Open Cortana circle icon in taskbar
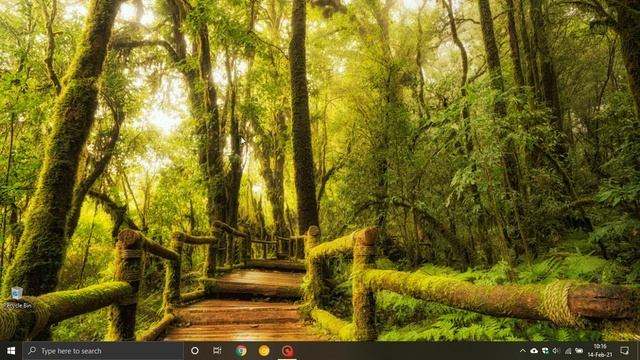The width and height of the screenshot is (640, 360). pyautogui.click(x=195, y=351)
